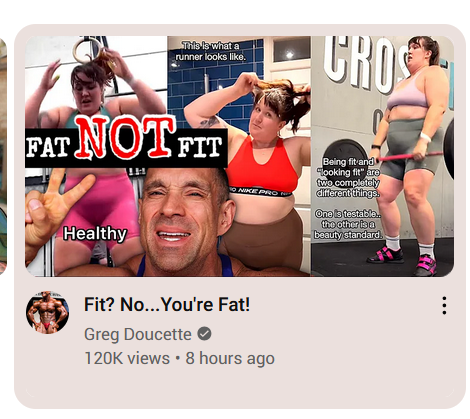Image resolution: width=470 pixels, height=419 pixels.
Task: Click the 120K views text
Action: tap(127, 358)
